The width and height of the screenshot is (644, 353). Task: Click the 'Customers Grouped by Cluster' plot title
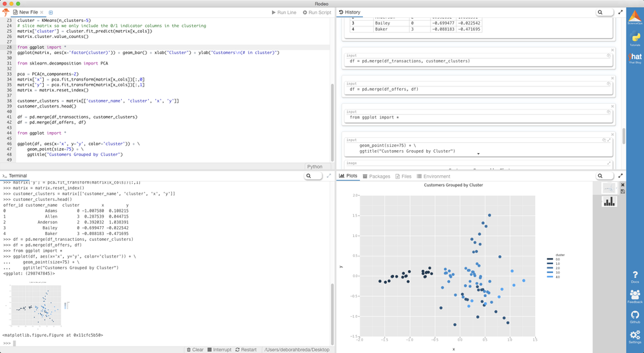pos(453,185)
